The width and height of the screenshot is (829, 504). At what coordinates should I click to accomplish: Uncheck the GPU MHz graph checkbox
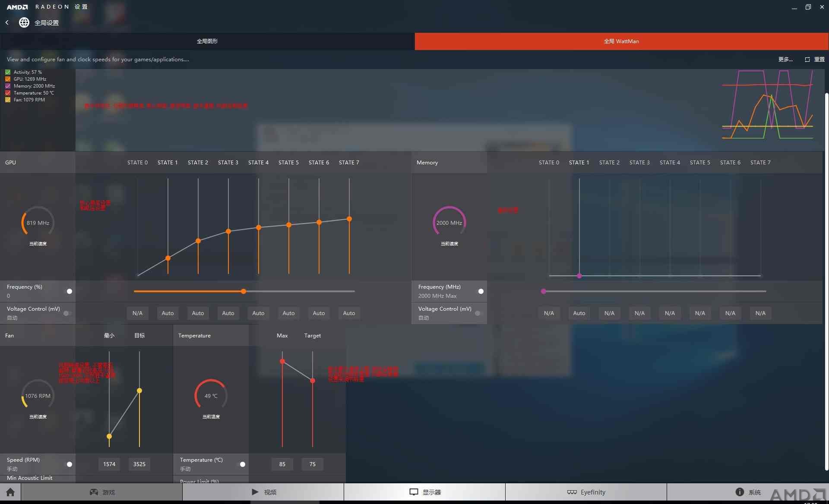point(8,79)
